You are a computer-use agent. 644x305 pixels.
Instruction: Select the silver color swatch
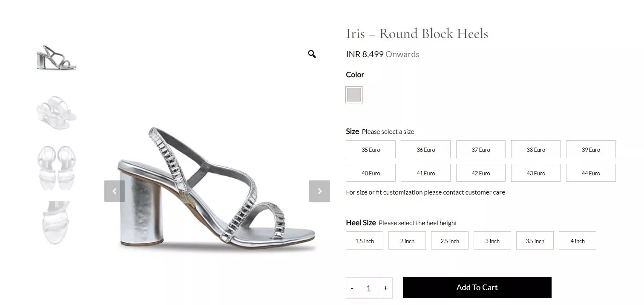(354, 95)
